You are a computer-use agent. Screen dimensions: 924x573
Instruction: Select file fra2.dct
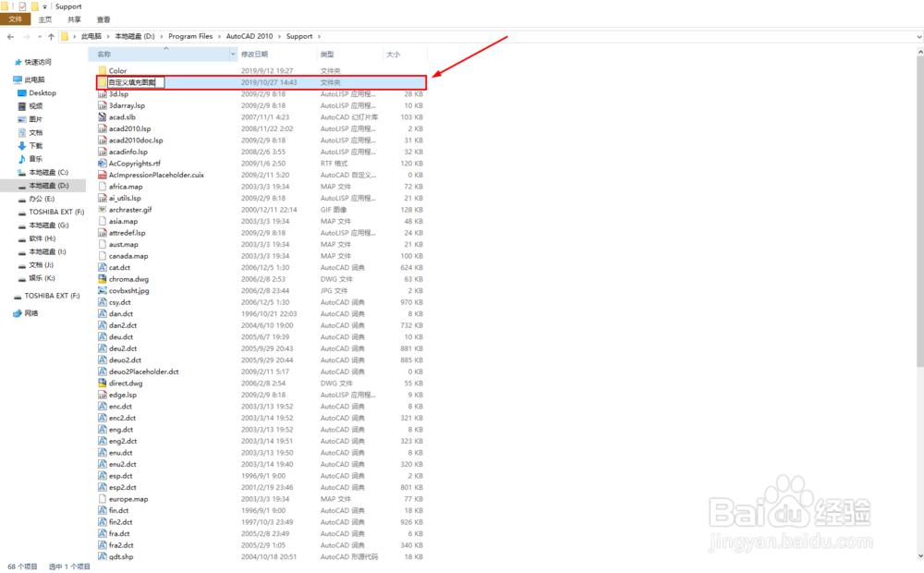(x=121, y=545)
